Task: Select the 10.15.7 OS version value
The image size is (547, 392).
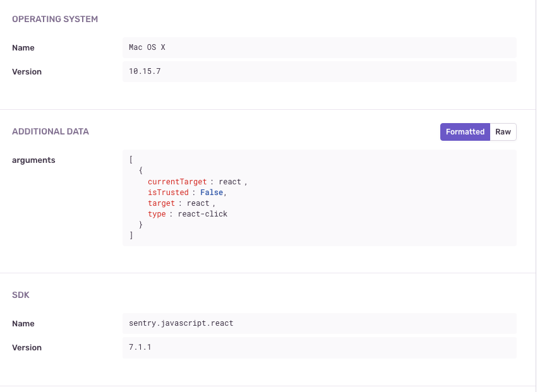Action: (145, 72)
